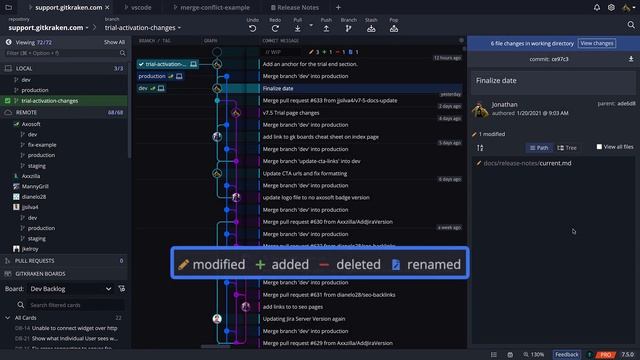Select the local production branch
Image resolution: width=640 pixels, height=360 pixels.
click(35, 90)
